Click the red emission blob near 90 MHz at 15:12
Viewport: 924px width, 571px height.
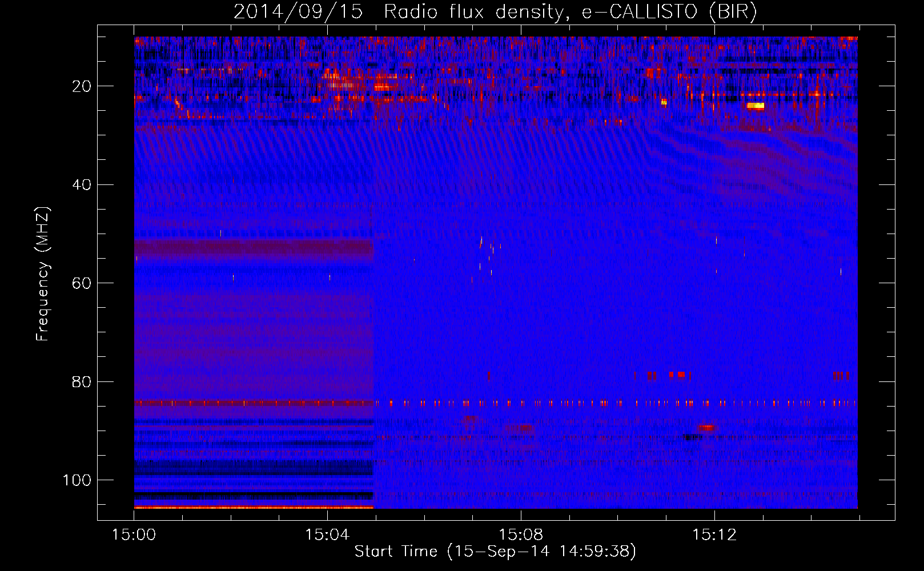point(705,428)
